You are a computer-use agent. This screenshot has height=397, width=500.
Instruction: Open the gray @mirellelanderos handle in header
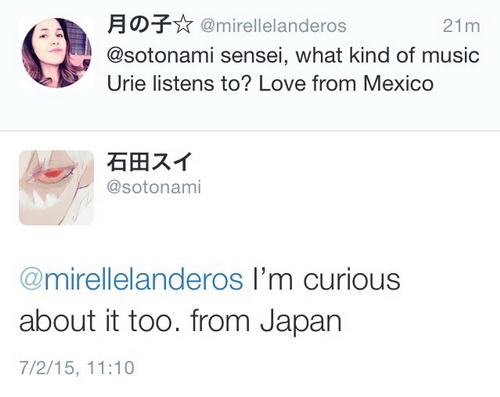[x=273, y=26]
